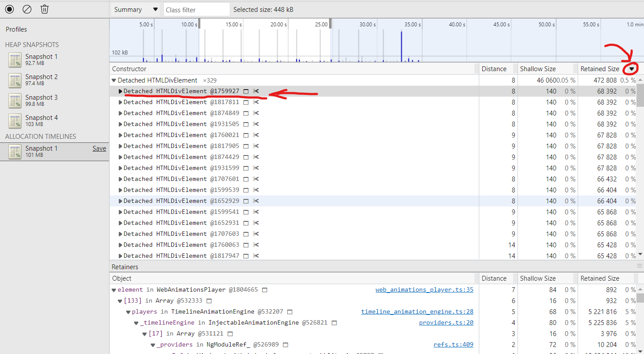Collapse the Detached HTMLDivElement x329 group

pyautogui.click(x=113, y=80)
